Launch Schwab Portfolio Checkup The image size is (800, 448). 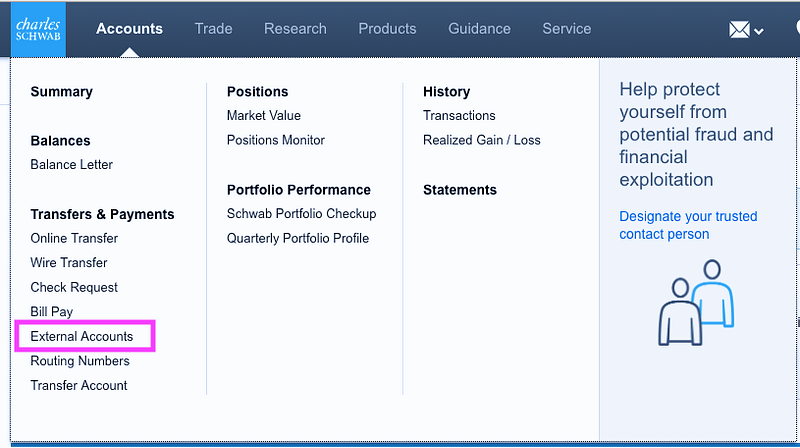301,214
